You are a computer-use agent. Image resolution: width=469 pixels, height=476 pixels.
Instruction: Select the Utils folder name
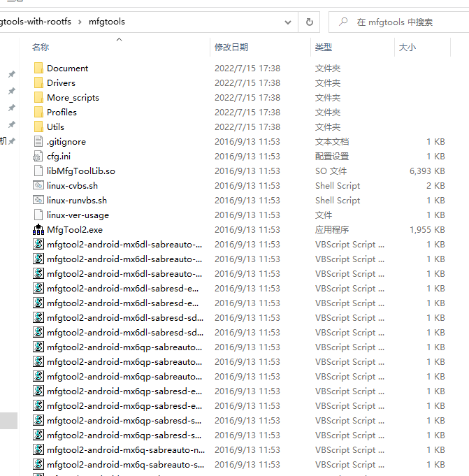(x=55, y=127)
